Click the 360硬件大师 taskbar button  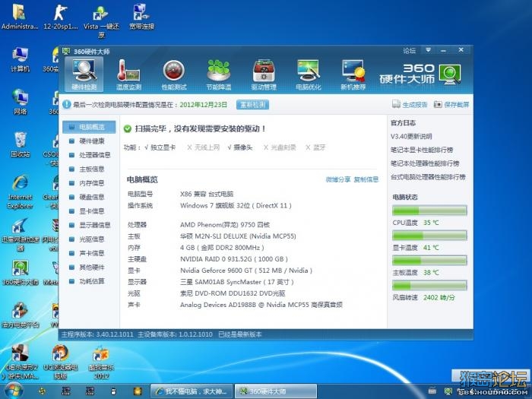(x=276, y=391)
